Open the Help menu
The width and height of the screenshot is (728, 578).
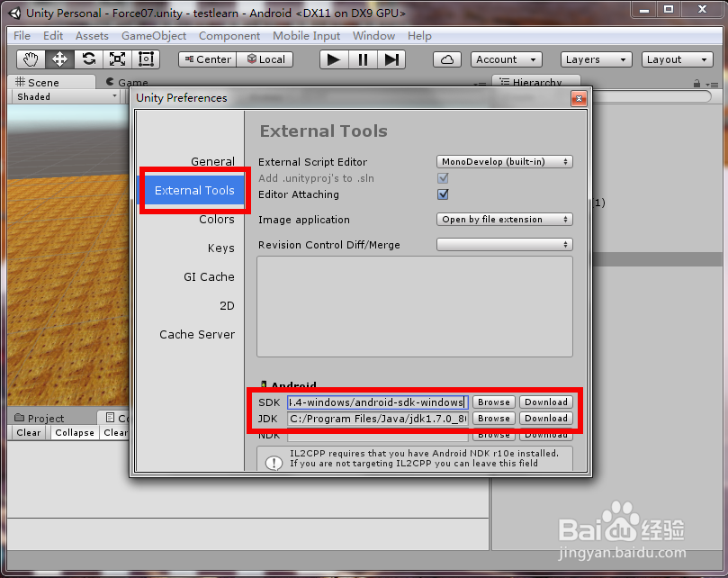(419, 36)
